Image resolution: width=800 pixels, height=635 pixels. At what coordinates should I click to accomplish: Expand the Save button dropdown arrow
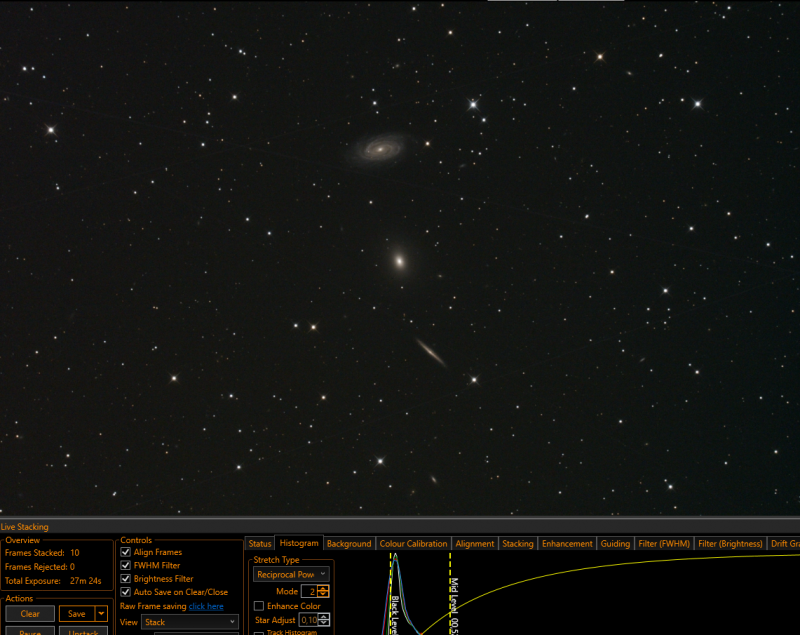pos(102,614)
